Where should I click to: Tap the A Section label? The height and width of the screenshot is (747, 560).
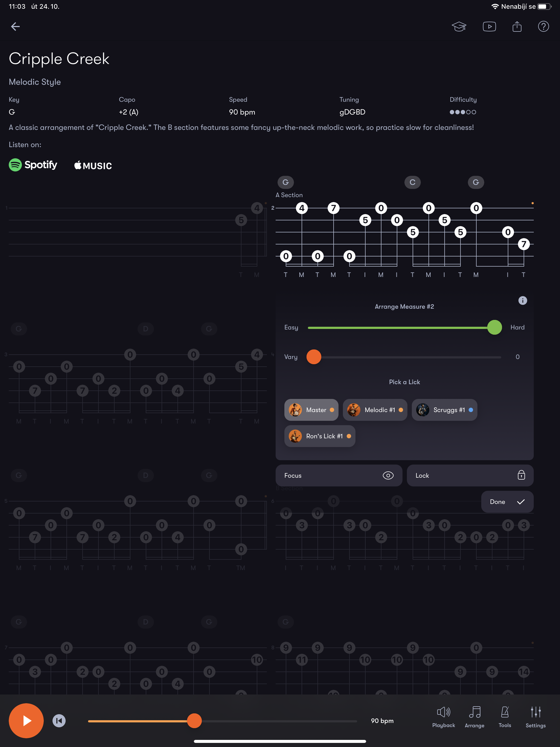[289, 195]
